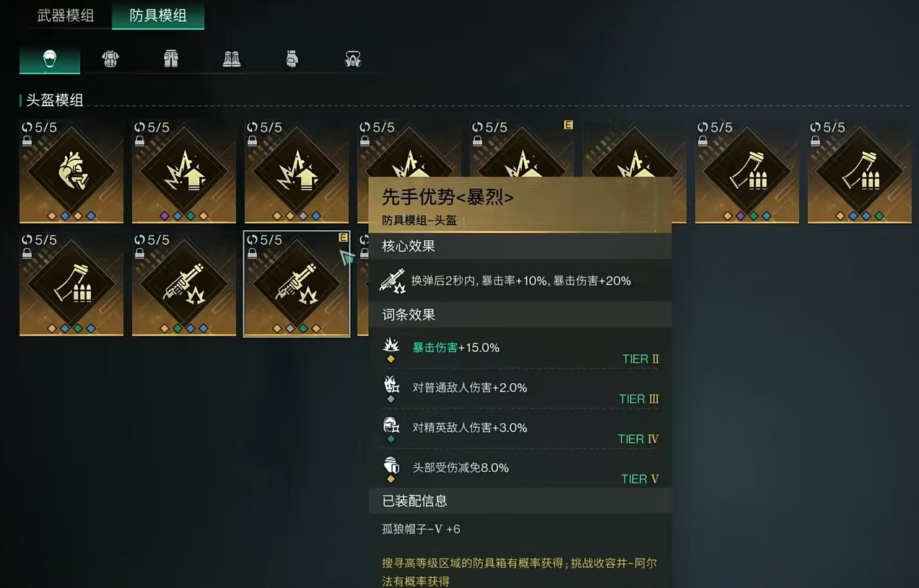Toggle lock on the highlighted gun module
Viewport: 919px width, 588px height.
point(252,254)
